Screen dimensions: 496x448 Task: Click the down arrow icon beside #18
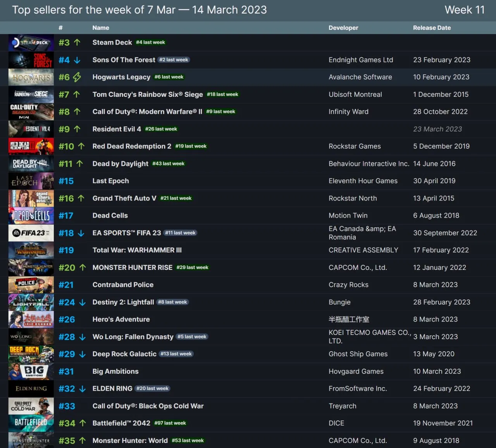[81, 233]
